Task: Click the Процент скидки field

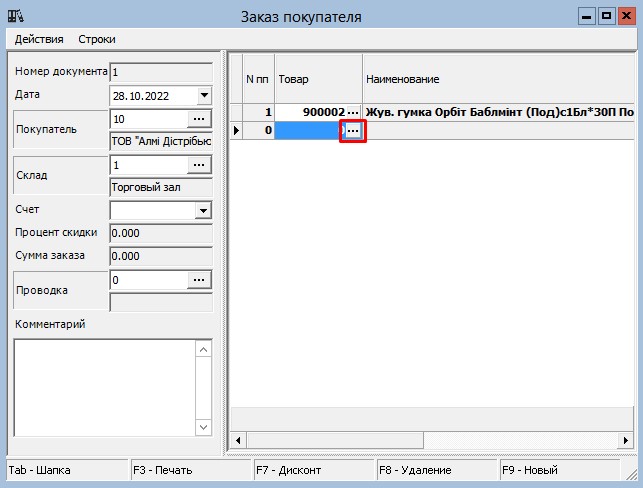Action: [x=160, y=232]
